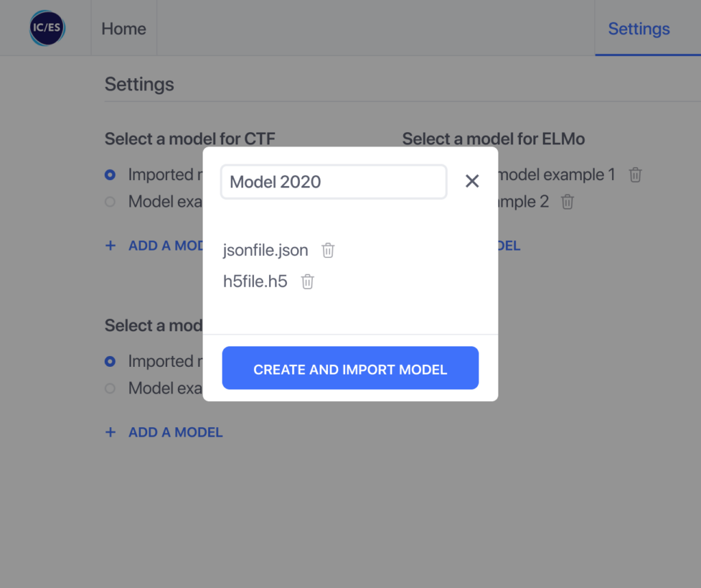
Task: Focus the Model 2020 name field
Action: (x=333, y=182)
